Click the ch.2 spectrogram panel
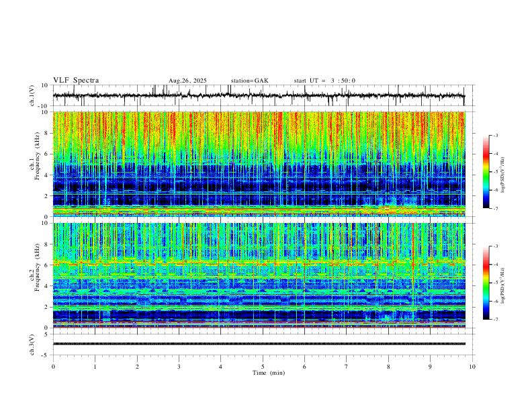 (259, 275)
